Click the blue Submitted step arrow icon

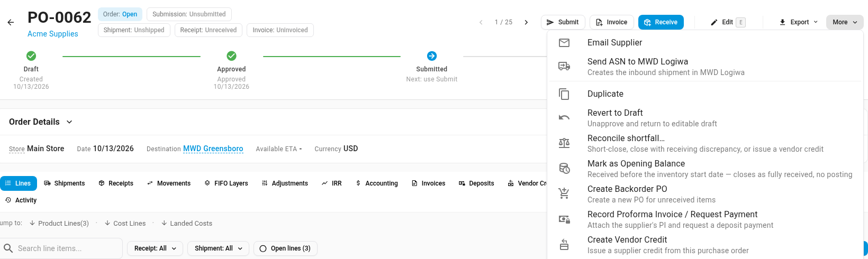point(432,56)
